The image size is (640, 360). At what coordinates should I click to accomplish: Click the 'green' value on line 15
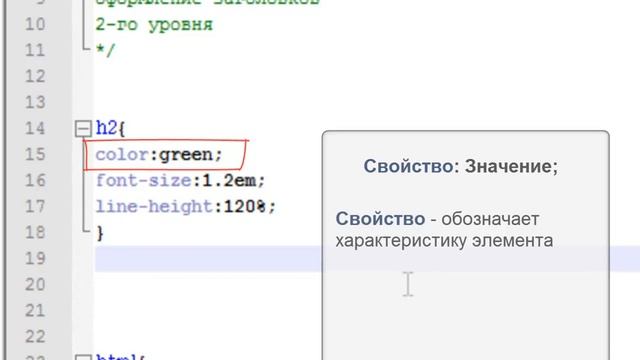tap(186, 156)
